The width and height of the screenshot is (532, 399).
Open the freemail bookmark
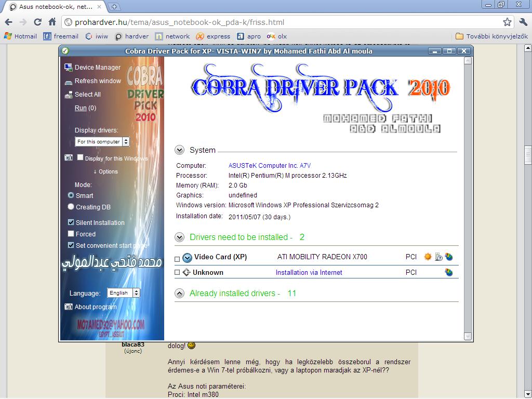pos(61,36)
